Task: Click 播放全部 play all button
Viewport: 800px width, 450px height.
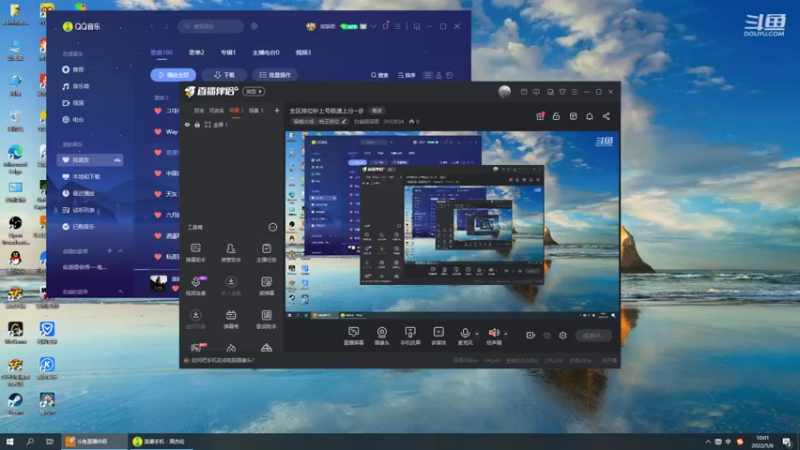Action: pos(173,75)
